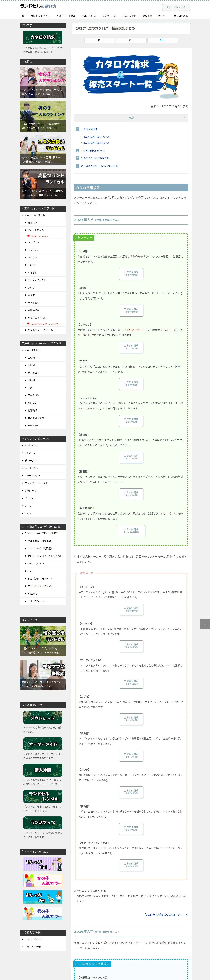Jump to 2027年モデルのQ&A contents entry
The image size is (210, 980).
[93, 151]
